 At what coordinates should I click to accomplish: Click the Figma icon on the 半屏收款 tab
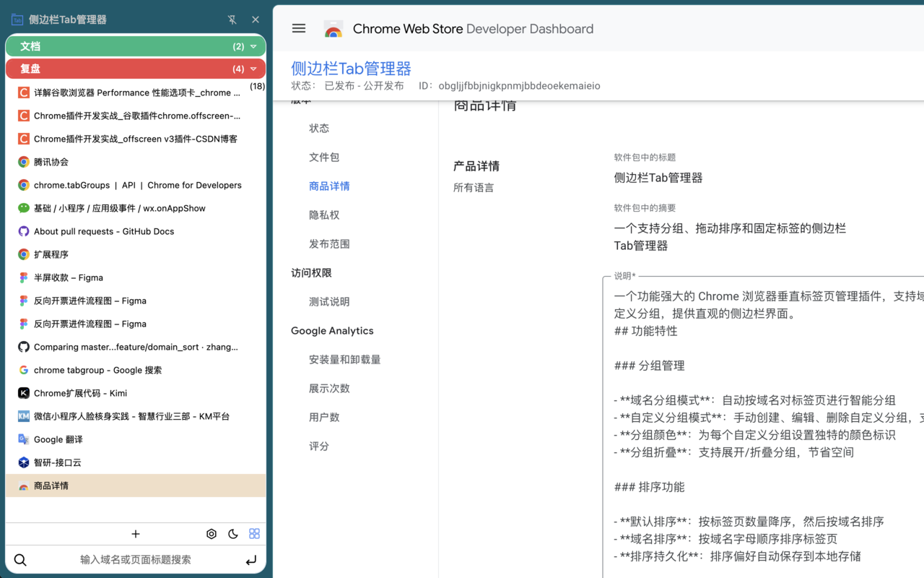tap(22, 277)
